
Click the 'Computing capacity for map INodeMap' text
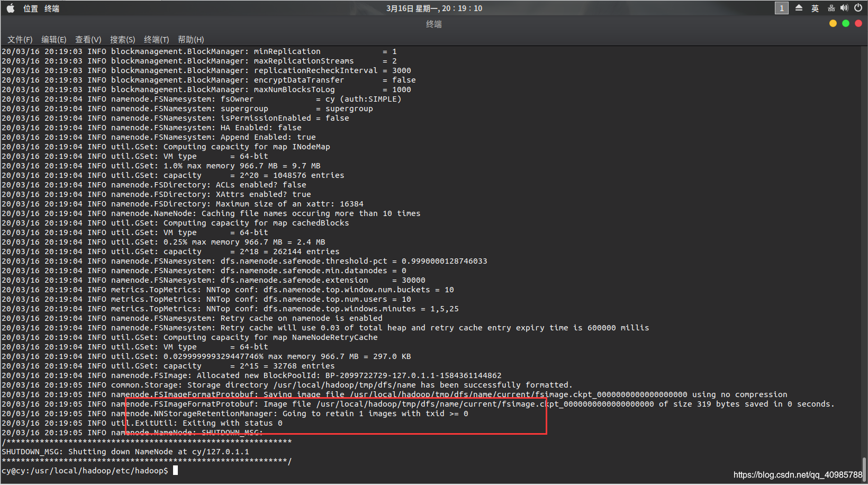click(247, 147)
